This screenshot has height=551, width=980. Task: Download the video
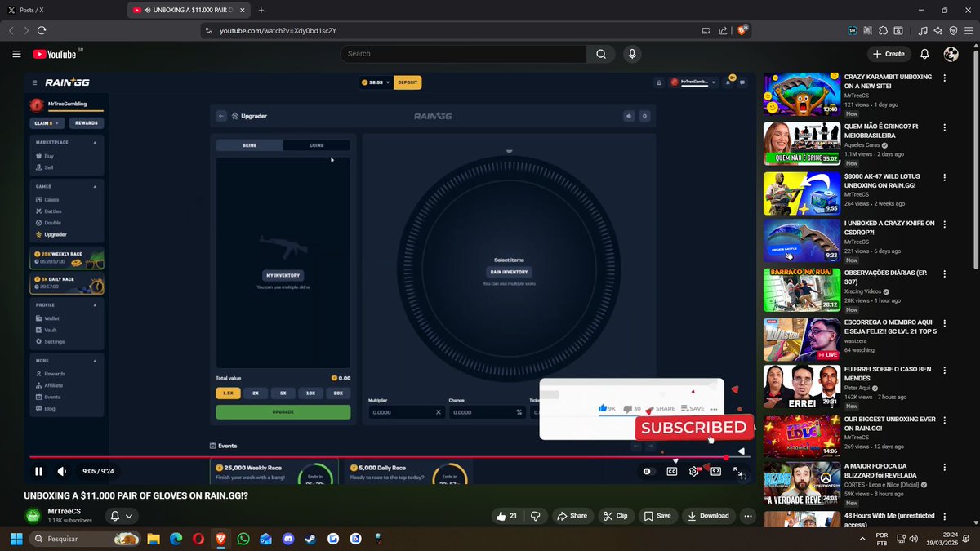click(x=708, y=516)
